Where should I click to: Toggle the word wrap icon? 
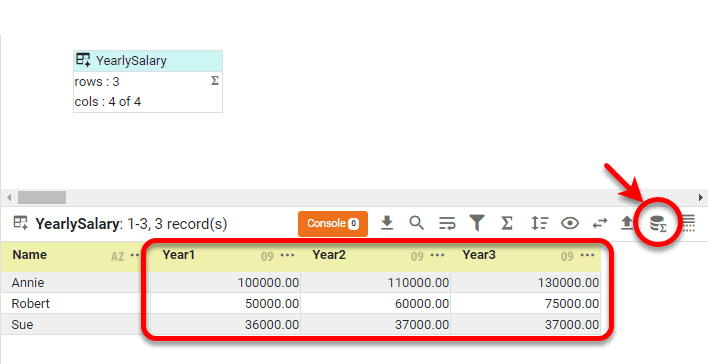pos(447,224)
